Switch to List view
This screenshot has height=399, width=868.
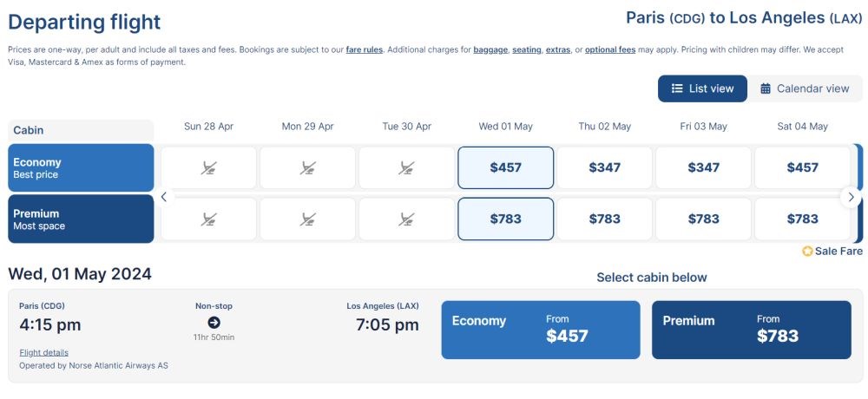(702, 88)
